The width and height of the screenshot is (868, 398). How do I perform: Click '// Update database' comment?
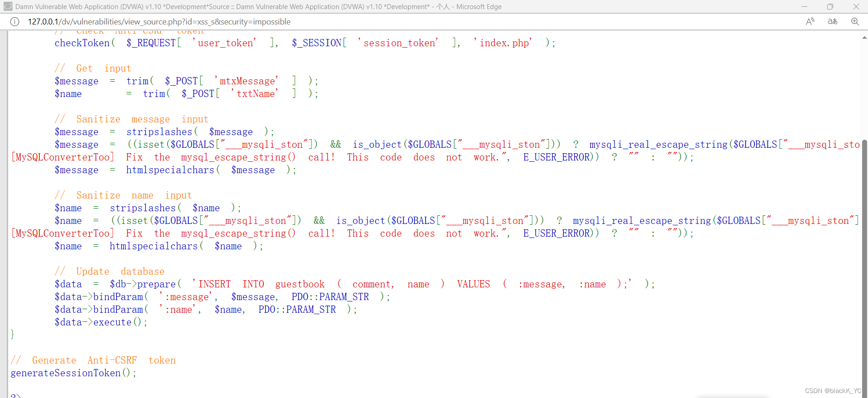click(110, 272)
